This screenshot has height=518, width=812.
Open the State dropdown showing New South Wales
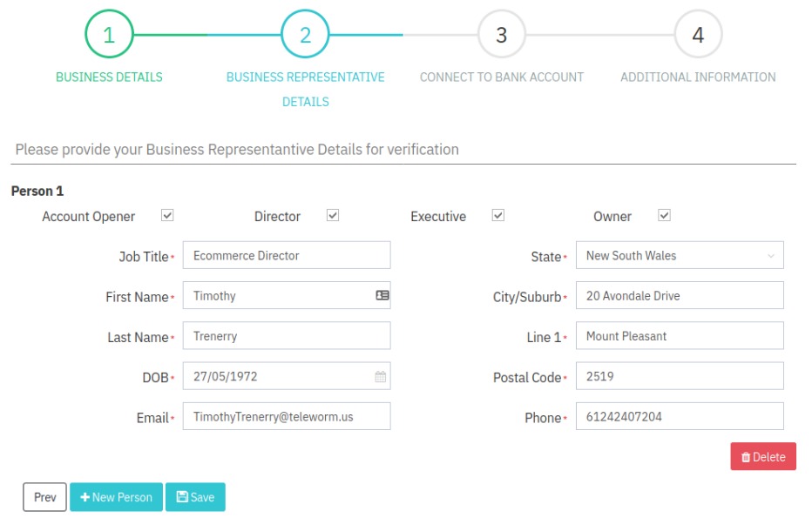coord(680,255)
